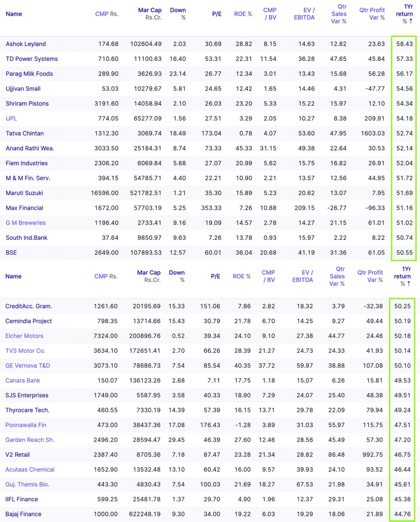420x522 pixels.
Task: Select Maruti Suzuki's market cap 521782.51
Action: pyautogui.click(x=146, y=193)
